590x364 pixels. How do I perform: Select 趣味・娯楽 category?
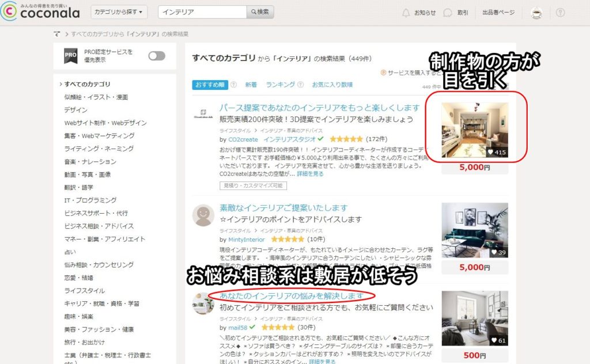78,317
